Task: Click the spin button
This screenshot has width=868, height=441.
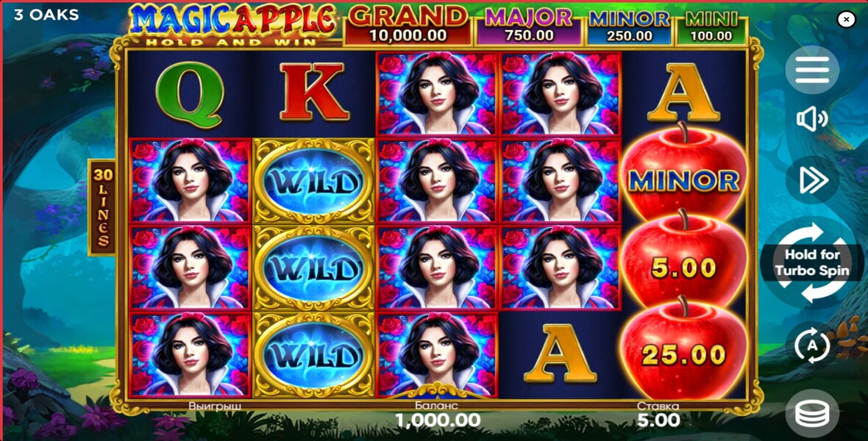Action: point(813,262)
